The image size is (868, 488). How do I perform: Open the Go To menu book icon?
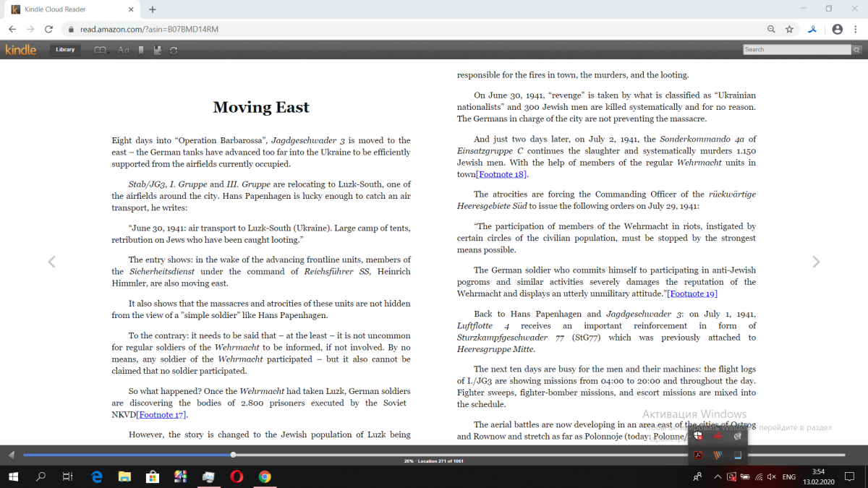coord(101,50)
